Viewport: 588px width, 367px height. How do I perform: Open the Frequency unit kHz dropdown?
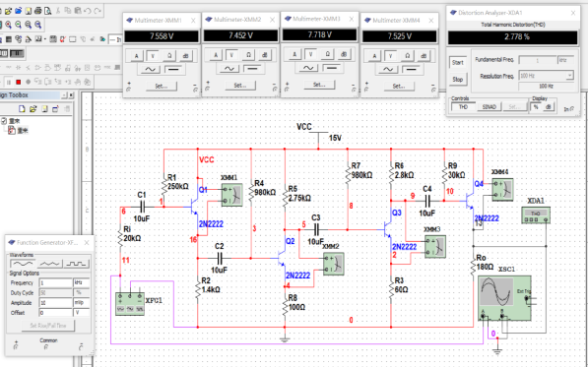pyautogui.click(x=82, y=282)
